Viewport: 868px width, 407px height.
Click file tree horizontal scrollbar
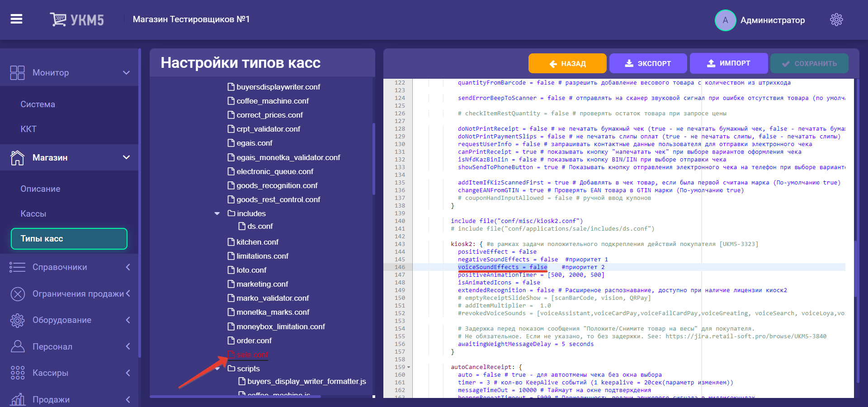pos(235,397)
